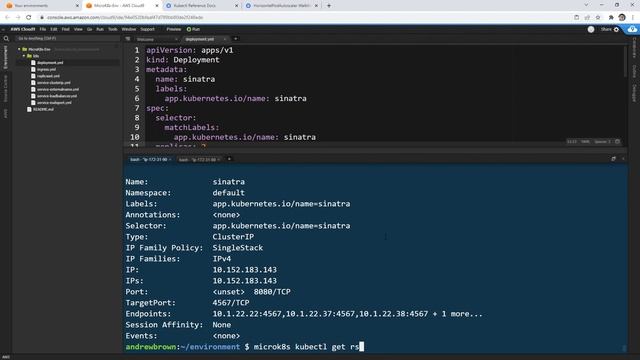This screenshot has width=640, height=360.
Task: Click the cloud icon at top right
Action: [x=632, y=29]
